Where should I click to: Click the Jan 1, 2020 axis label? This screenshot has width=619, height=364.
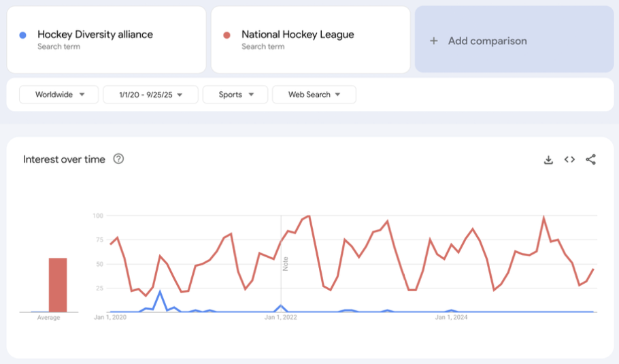[110, 317]
